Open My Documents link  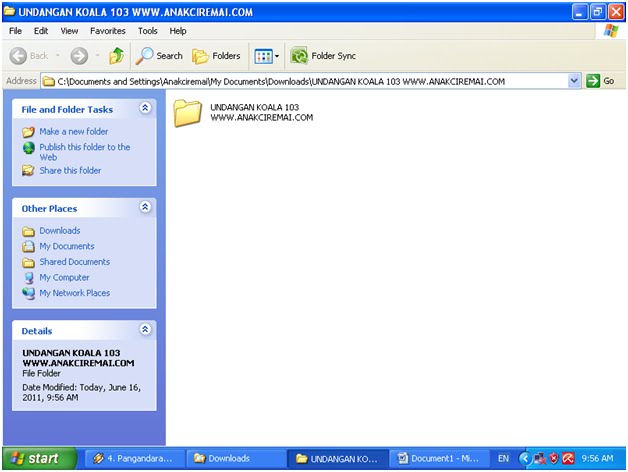coord(67,246)
